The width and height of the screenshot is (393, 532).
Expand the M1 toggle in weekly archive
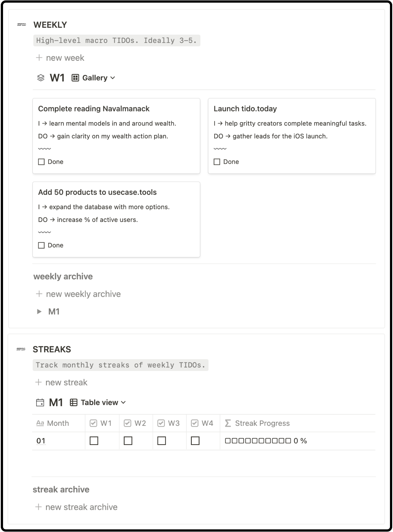pyautogui.click(x=39, y=311)
